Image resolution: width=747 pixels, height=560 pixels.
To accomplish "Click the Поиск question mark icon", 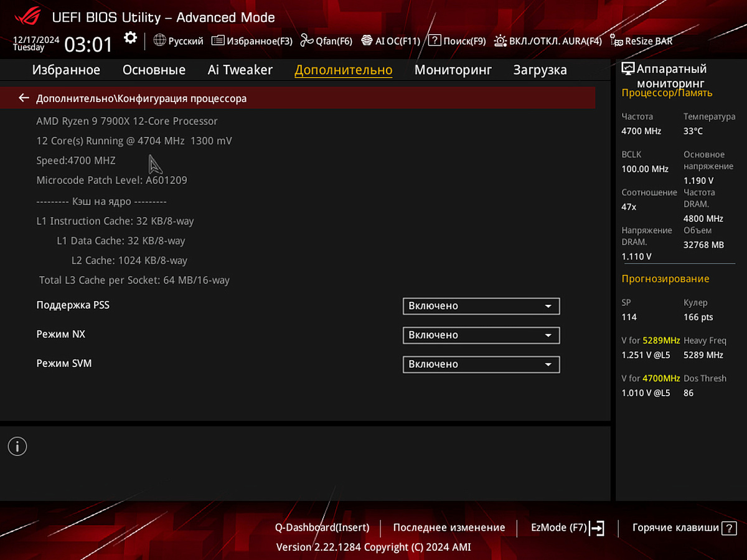I will tap(435, 40).
